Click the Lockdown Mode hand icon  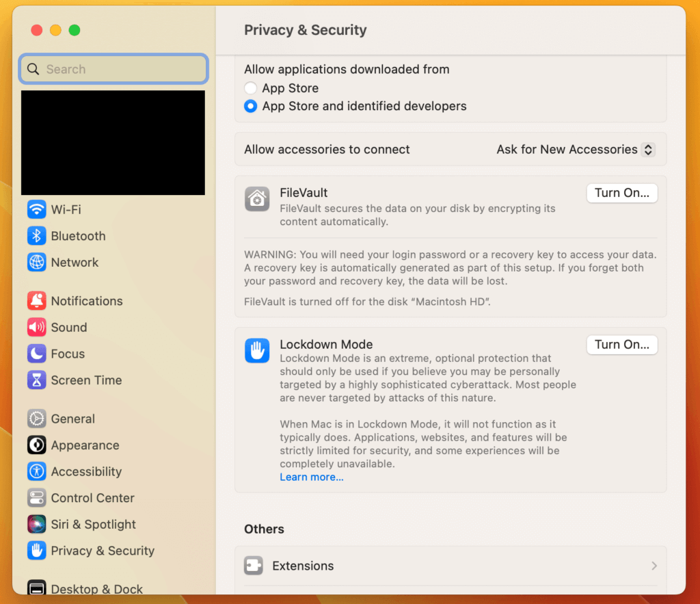click(x=257, y=350)
